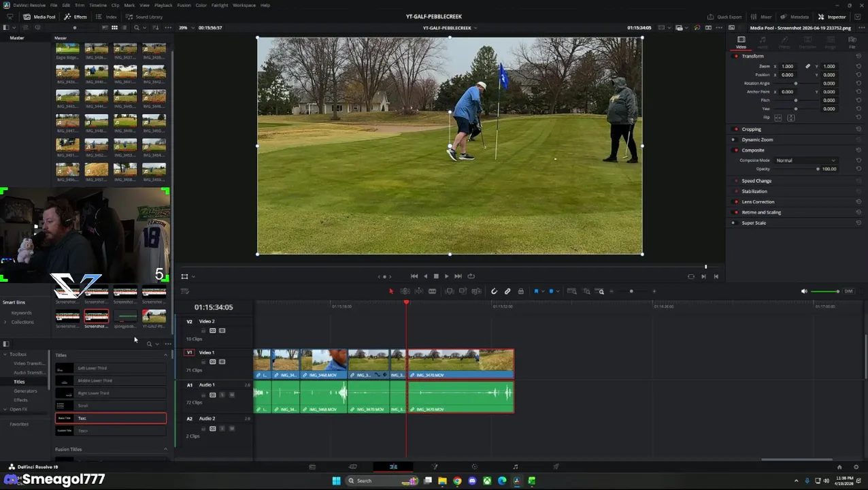The height and width of the screenshot is (490, 868).
Task: Select the Generators category in Toolbox
Action: [26, 391]
